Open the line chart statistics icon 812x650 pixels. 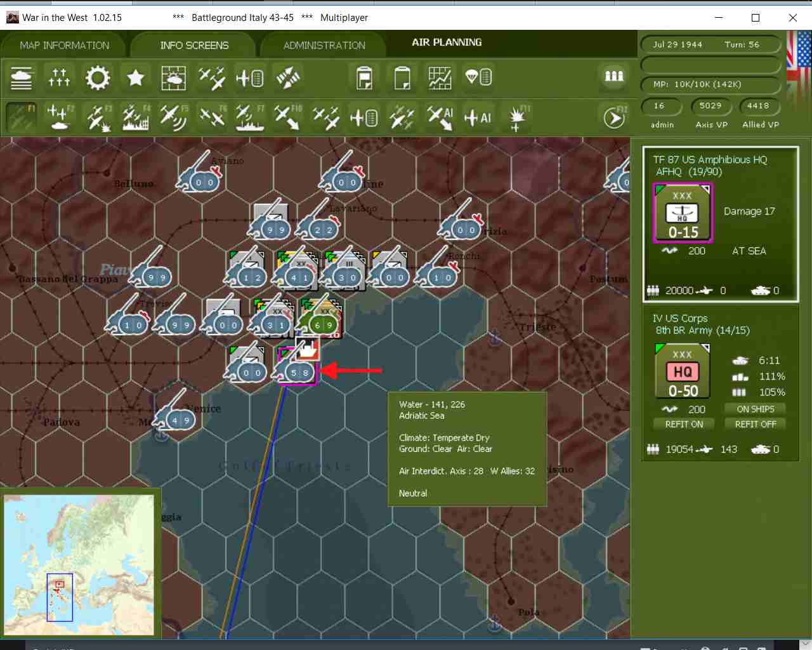click(440, 78)
